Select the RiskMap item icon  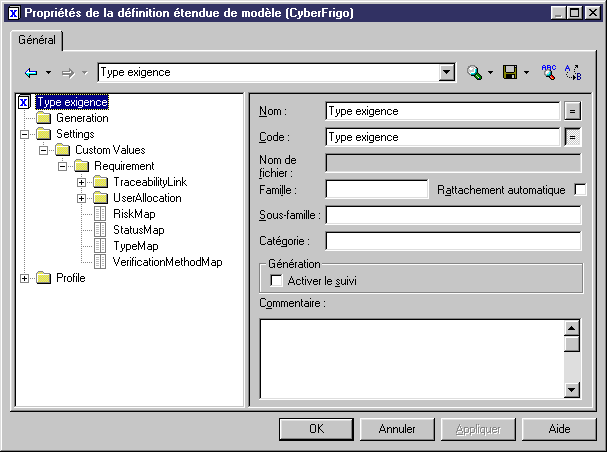tap(100, 213)
